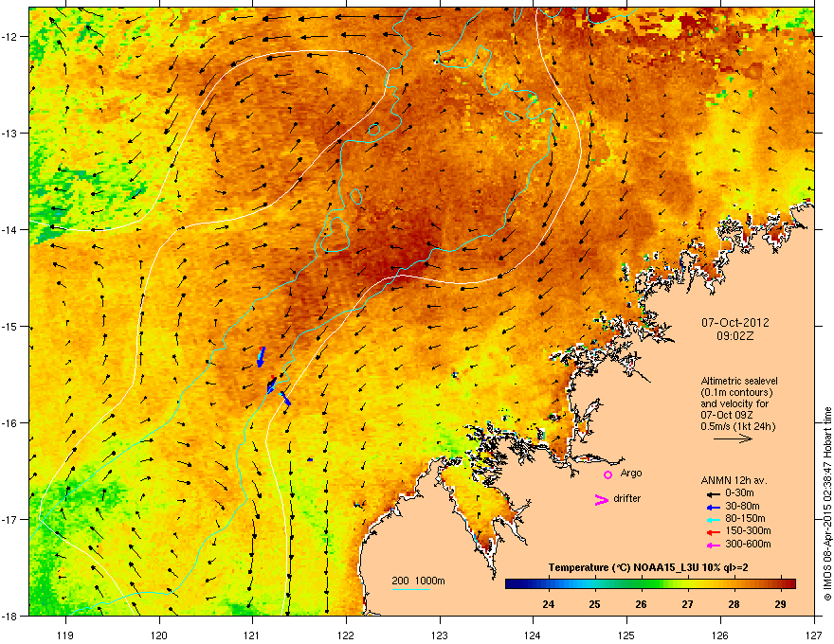834x644 pixels.
Task: Click the cyan 200 1000m depth contour line sample
Action: [411, 590]
